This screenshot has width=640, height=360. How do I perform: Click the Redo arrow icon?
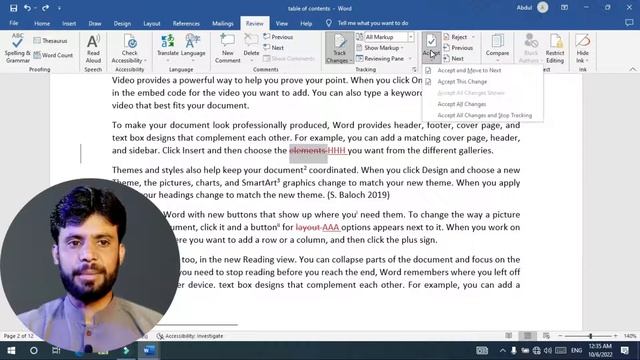point(45,8)
